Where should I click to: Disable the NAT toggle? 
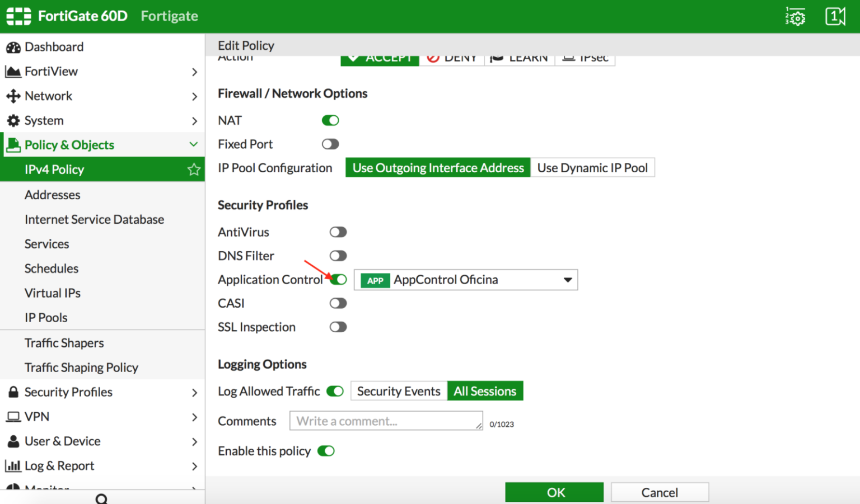point(330,120)
